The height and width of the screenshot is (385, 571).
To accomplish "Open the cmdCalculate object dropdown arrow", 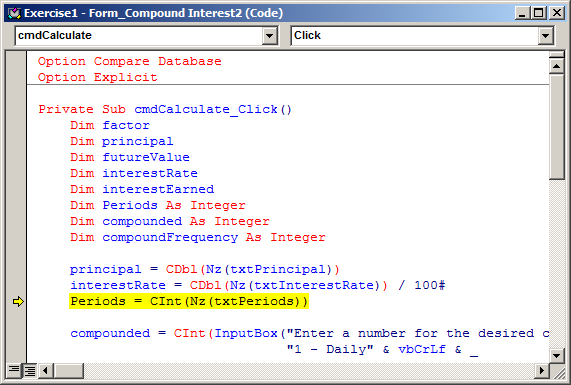I will coord(269,36).
